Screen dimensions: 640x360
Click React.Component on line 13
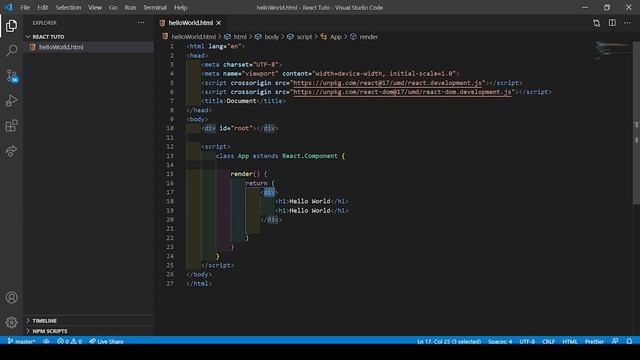click(310, 156)
